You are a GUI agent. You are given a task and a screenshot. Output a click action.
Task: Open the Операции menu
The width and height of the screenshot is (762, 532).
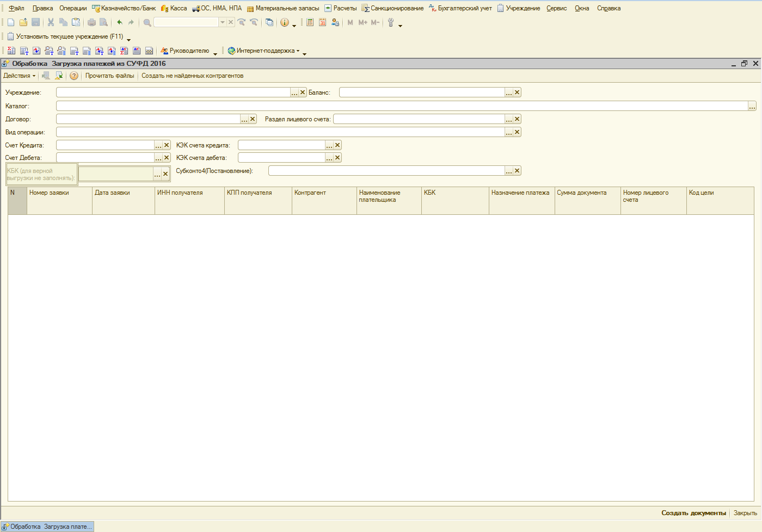coord(73,8)
